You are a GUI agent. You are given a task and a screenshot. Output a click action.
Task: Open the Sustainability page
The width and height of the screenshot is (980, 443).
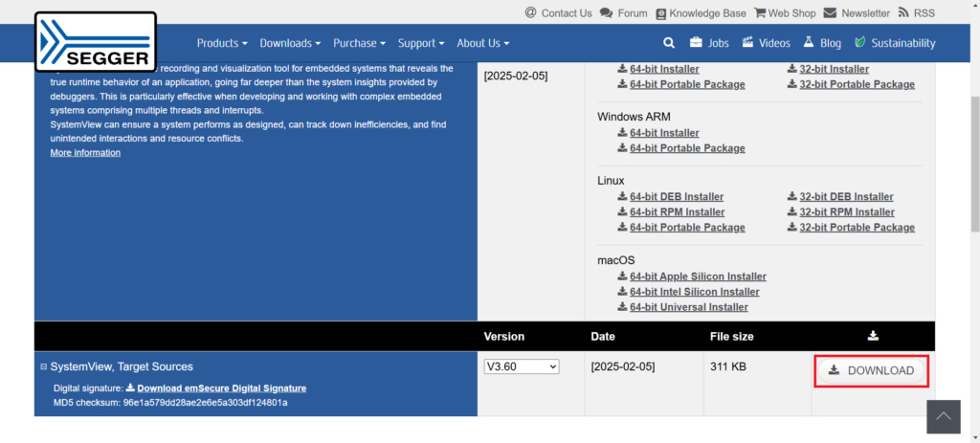tap(895, 43)
